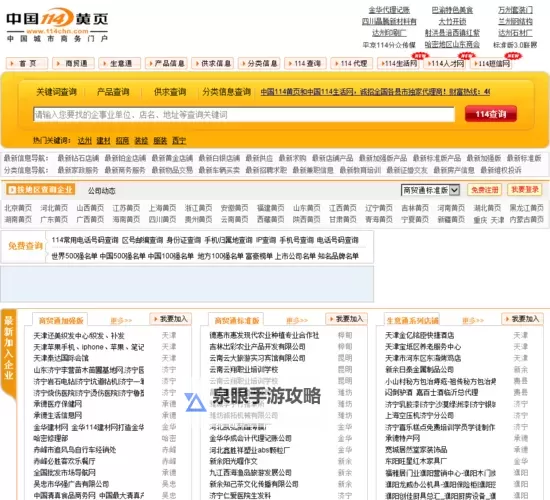Open the 达州石材厂 top link
Image resolution: width=550 pixels, height=500 pixels.
pyautogui.click(x=515, y=33)
